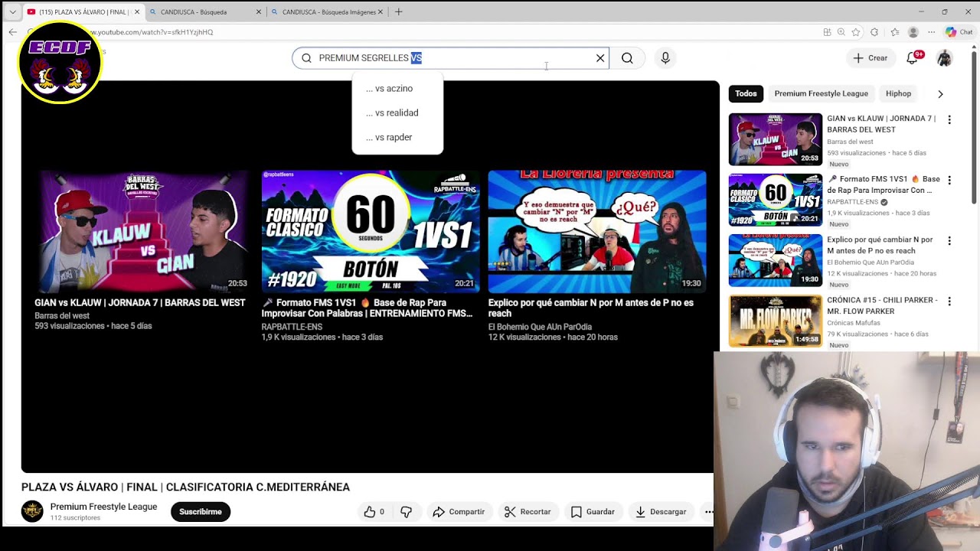Start voice search with the microphone
980x551 pixels.
click(x=665, y=58)
